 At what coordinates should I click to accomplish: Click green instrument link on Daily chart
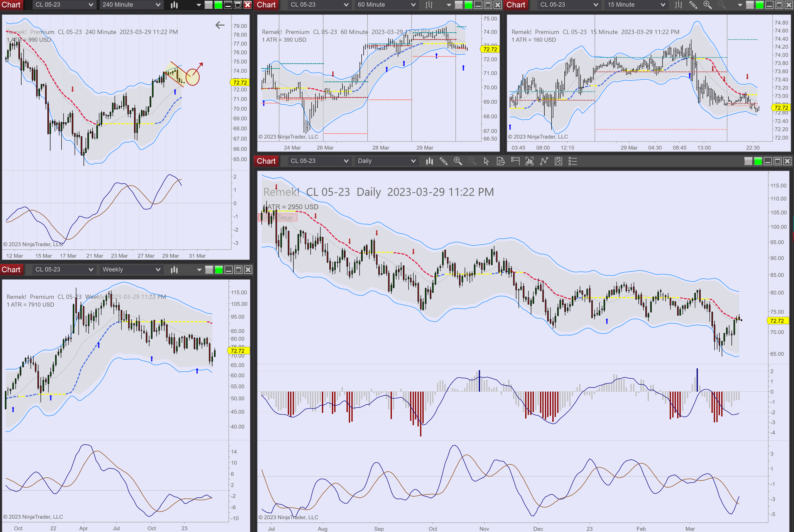(758, 161)
